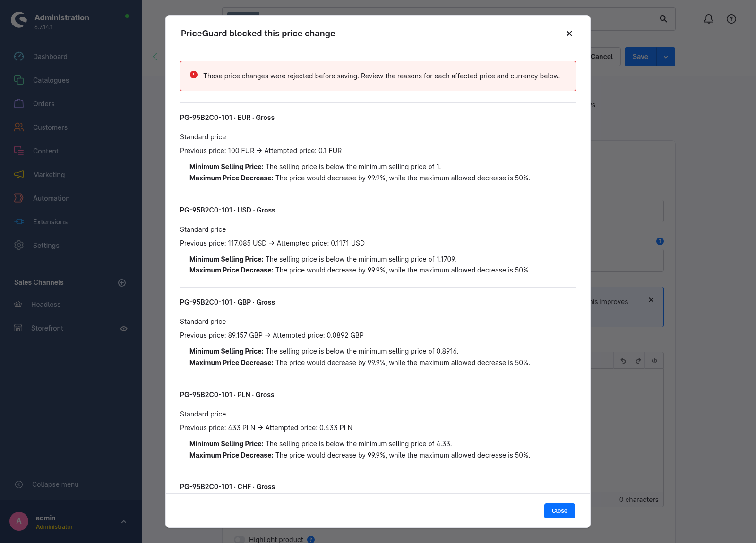Image resolution: width=756 pixels, height=543 pixels.
Task: Toggle code view in text editor
Action: click(x=654, y=361)
